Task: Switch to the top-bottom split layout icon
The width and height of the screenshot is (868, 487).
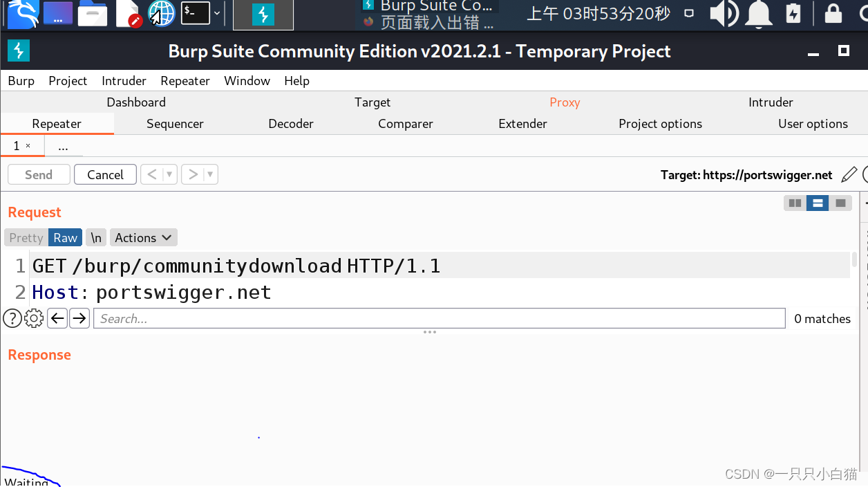Action: point(818,203)
